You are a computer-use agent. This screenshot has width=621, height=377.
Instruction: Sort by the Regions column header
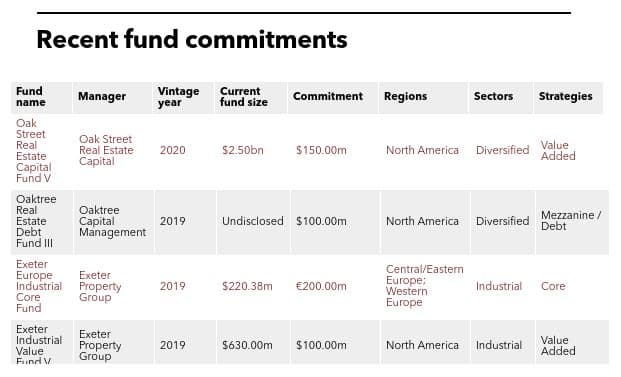[406, 96]
